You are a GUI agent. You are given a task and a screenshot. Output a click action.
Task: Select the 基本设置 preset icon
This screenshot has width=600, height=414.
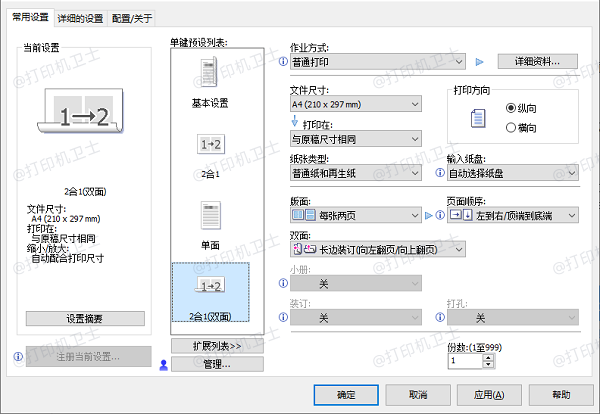pos(210,72)
